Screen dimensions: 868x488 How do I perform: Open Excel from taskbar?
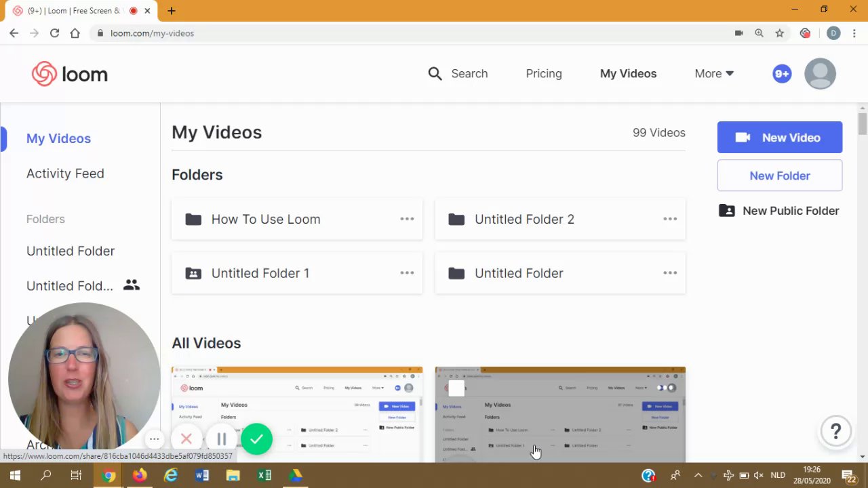pyautogui.click(x=264, y=476)
